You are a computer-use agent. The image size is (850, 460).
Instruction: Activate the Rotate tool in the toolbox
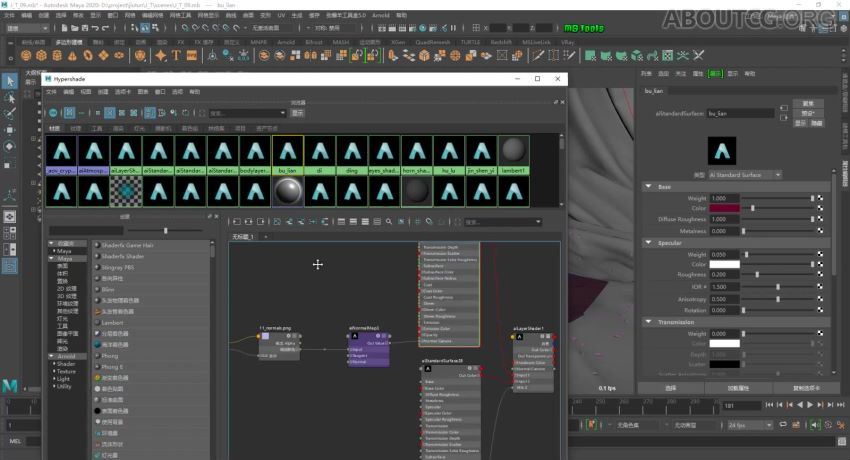(10, 146)
